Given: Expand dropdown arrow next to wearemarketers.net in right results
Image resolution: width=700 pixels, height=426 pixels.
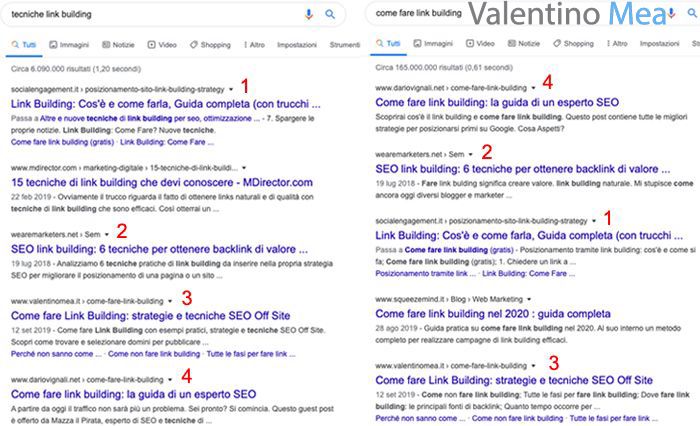Looking at the screenshot, I should click(x=471, y=155).
